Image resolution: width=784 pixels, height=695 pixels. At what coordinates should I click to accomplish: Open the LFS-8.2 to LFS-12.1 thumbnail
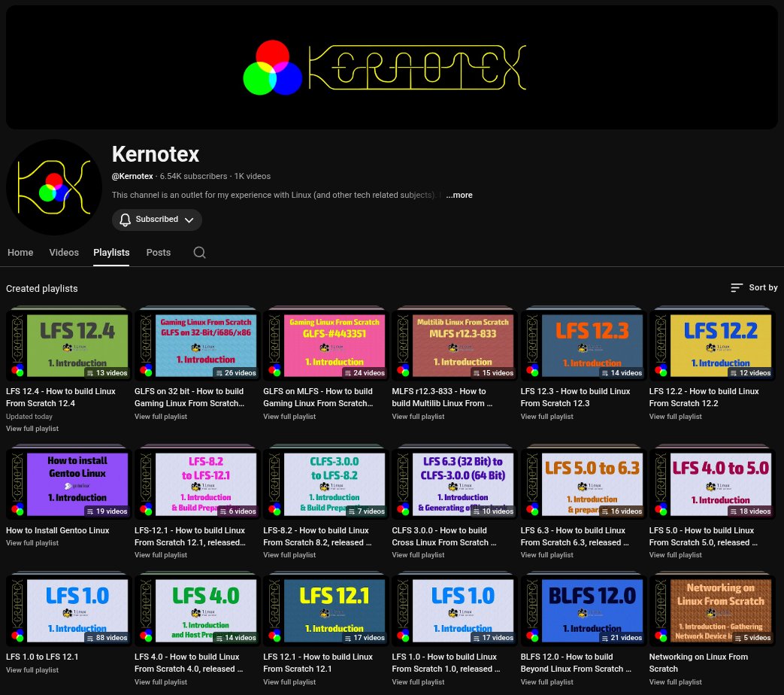(x=198, y=484)
